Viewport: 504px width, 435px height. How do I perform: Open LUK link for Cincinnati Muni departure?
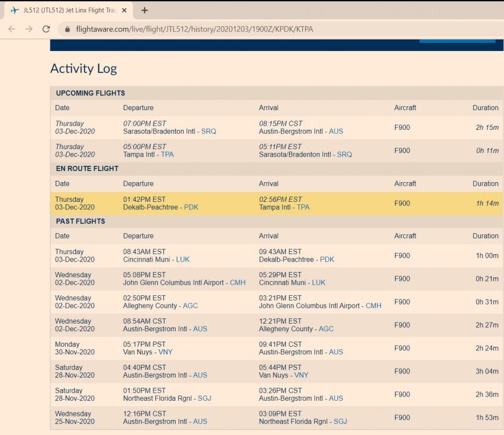[x=183, y=260]
